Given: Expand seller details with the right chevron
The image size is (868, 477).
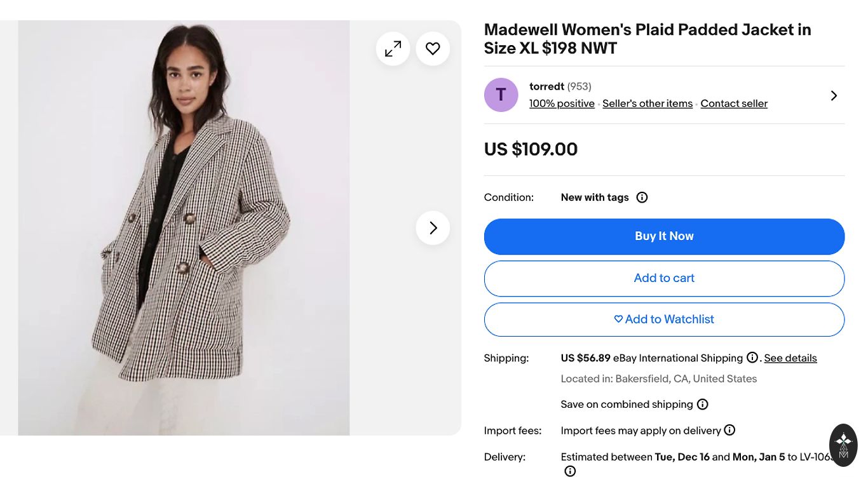Looking at the screenshot, I should pos(834,95).
